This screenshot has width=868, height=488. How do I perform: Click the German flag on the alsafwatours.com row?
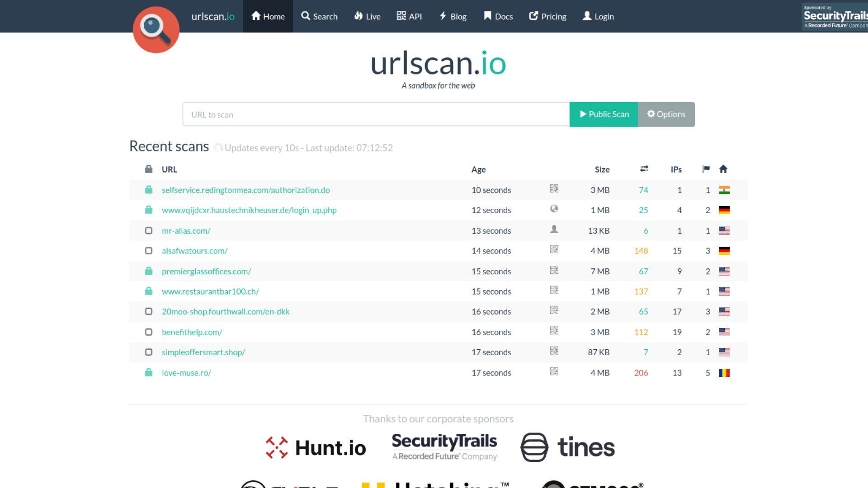724,251
